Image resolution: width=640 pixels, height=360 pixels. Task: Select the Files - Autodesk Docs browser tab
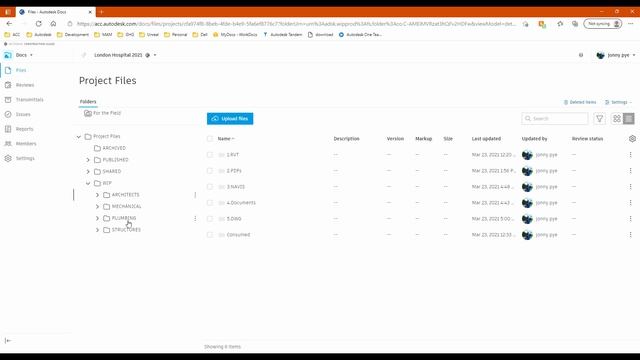[56, 12]
